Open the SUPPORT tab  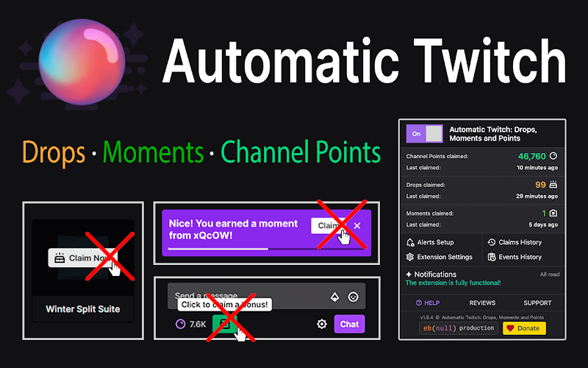537,302
